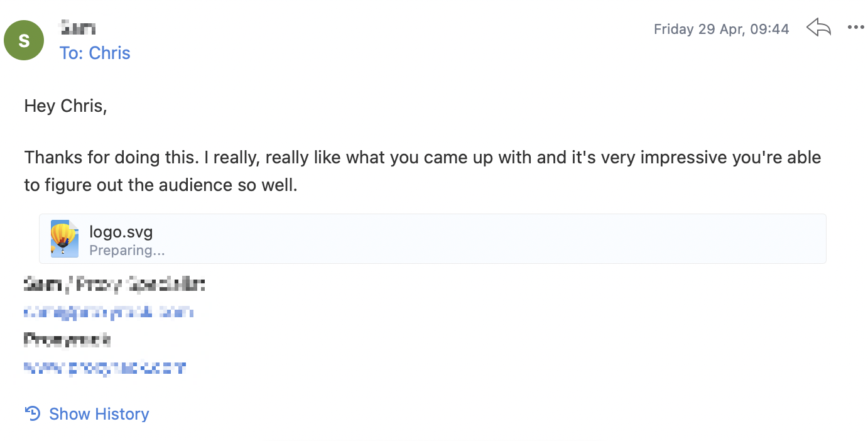Viewport: 868px width, 441px height.
Task: Click the 'Preparing...' attachment status text
Action: (127, 250)
